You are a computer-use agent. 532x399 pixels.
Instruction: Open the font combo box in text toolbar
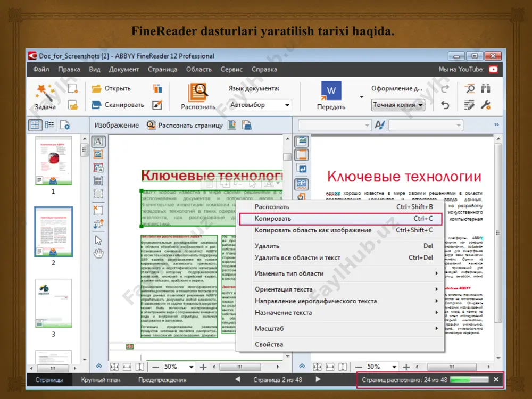(426, 125)
